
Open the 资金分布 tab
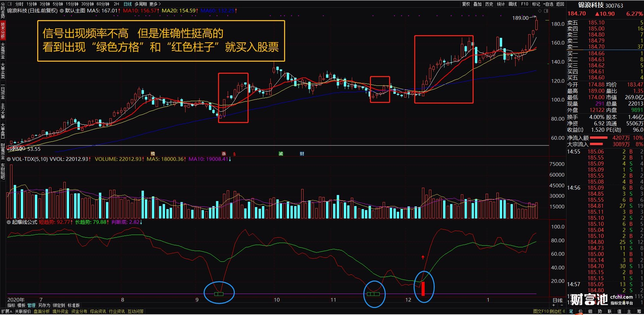pos(79,311)
